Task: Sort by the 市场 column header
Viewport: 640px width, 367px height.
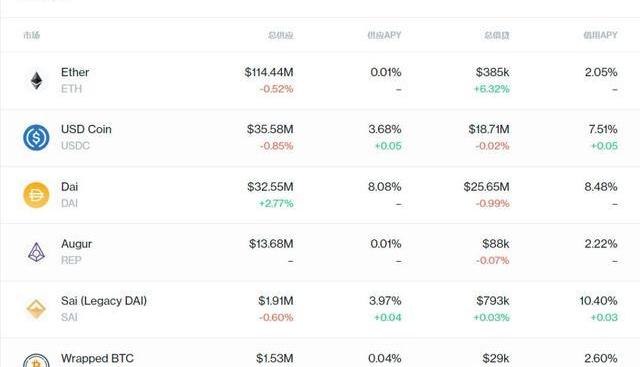Action: pos(31,35)
